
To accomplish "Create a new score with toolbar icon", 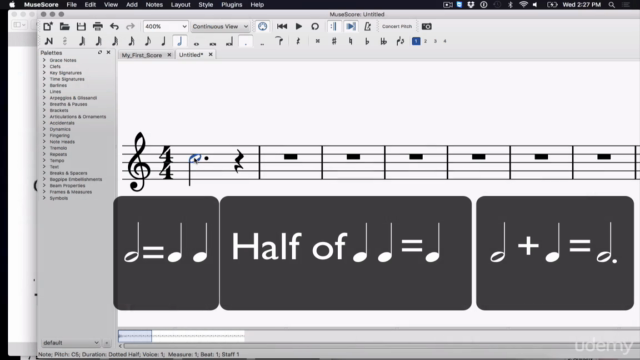I will tap(48, 27).
